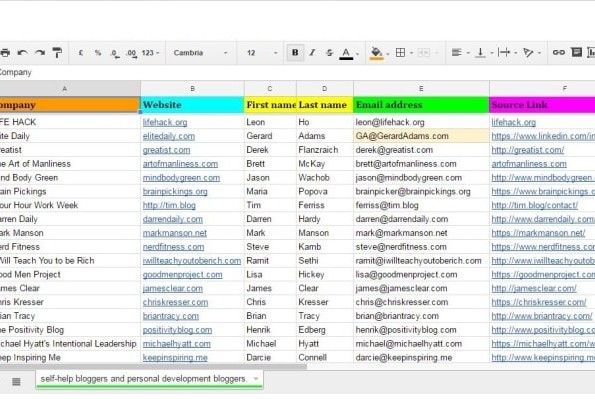595x399 pixels.
Task: Insert link using chain icon
Action: pyautogui.click(x=559, y=53)
